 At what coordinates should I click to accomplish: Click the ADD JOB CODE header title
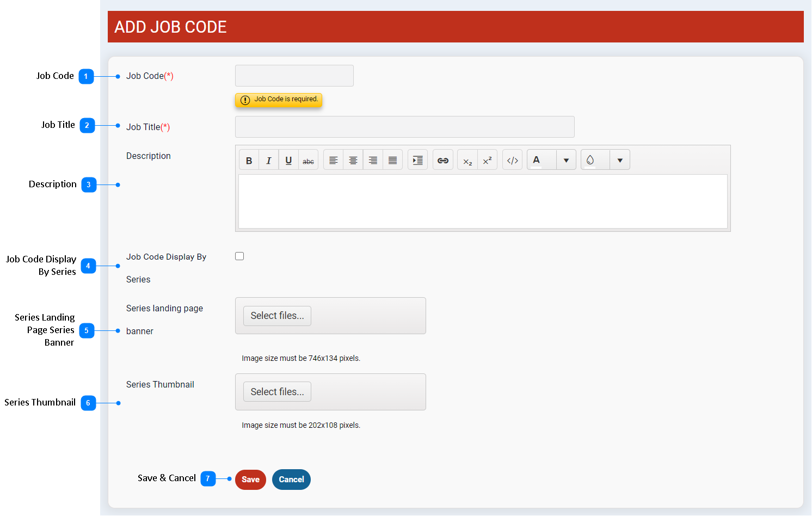click(170, 27)
